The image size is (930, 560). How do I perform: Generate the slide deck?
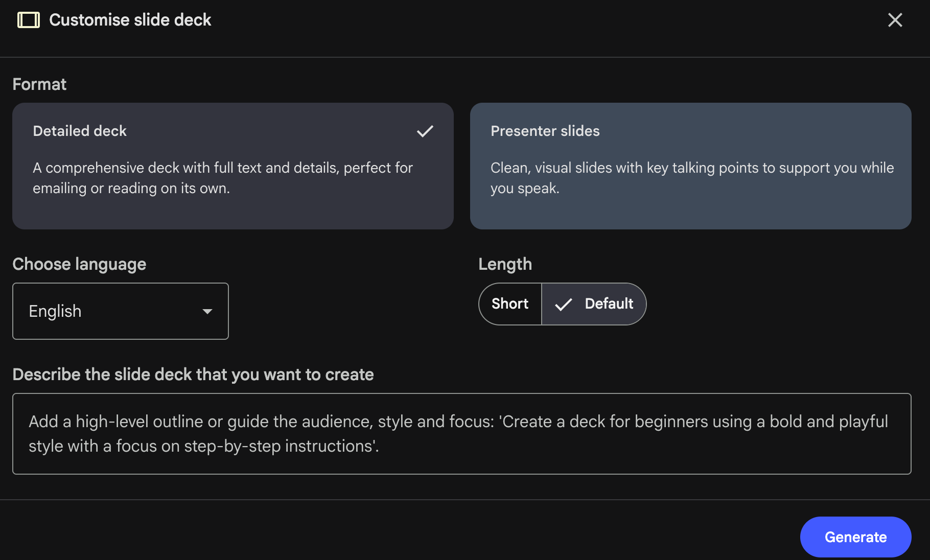(855, 536)
